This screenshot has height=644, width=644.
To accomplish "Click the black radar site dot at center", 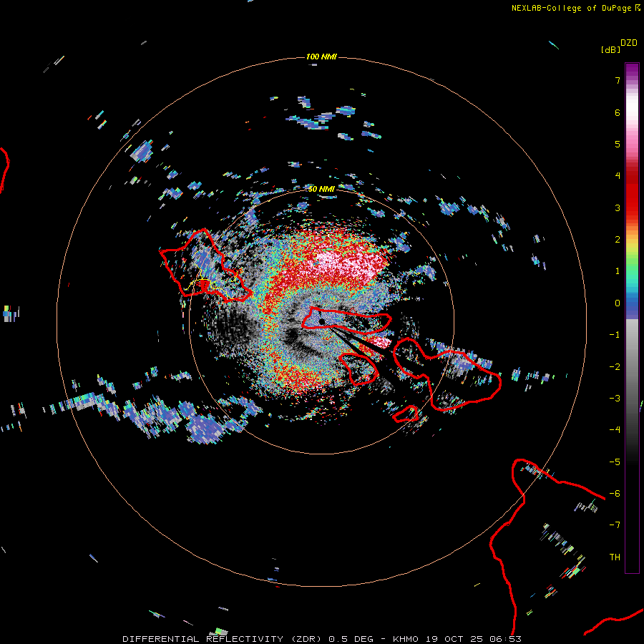I will [321, 321].
